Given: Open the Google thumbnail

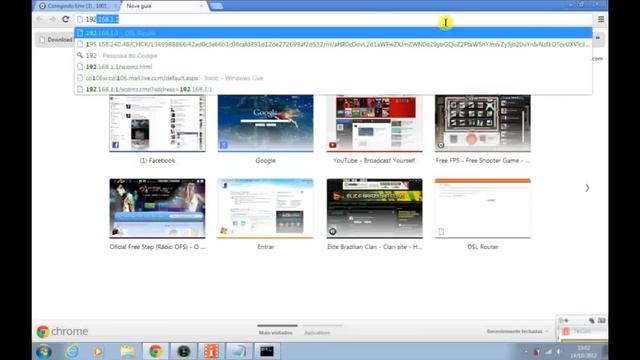Looking at the screenshot, I should tap(265, 123).
